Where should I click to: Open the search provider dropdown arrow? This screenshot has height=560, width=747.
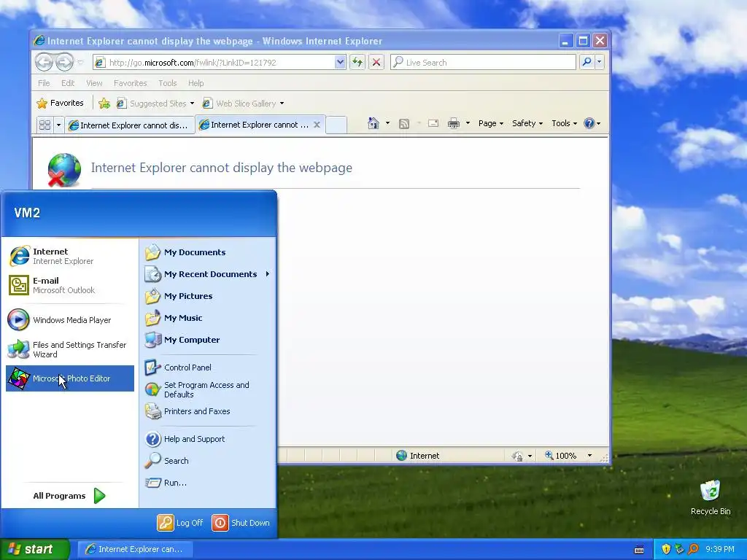(x=600, y=62)
